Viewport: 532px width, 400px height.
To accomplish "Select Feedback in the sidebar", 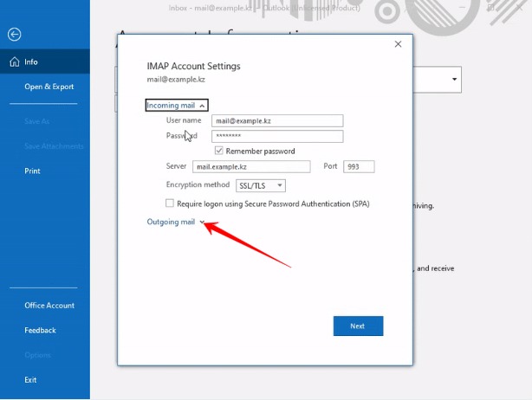I will pyautogui.click(x=40, y=330).
